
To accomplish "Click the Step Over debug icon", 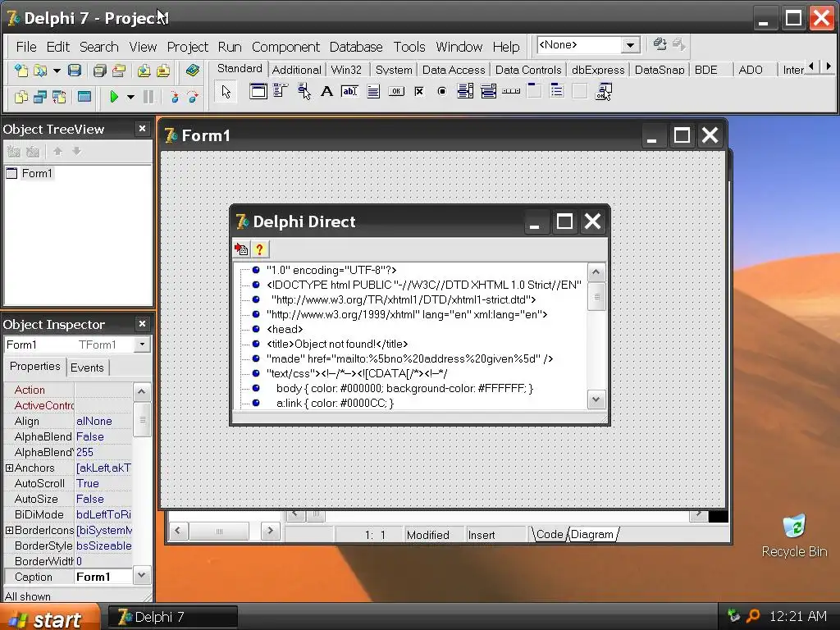I will click(193, 97).
